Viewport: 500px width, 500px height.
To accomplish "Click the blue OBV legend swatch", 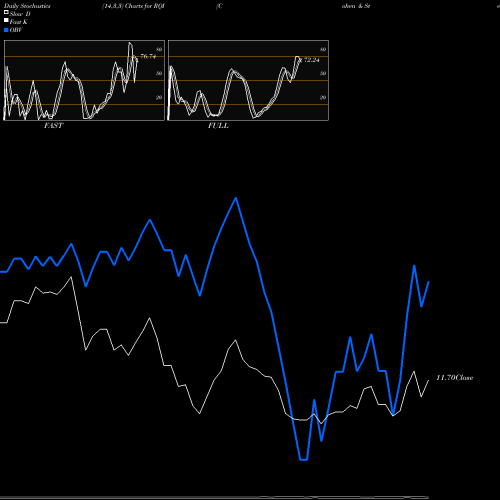I will pyautogui.click(x=6, y=30).
